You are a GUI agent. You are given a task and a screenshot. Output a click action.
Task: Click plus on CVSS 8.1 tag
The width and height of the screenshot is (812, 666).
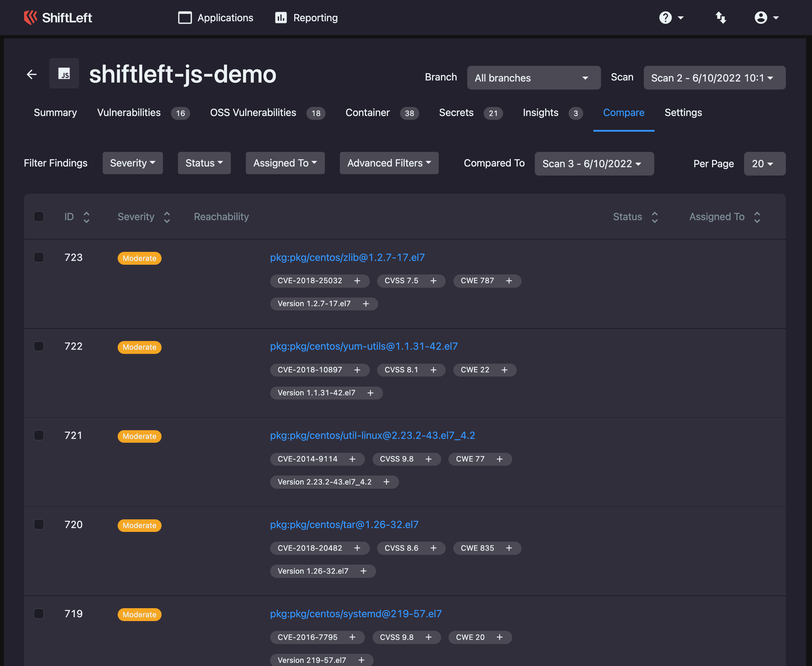coord(434,370)
